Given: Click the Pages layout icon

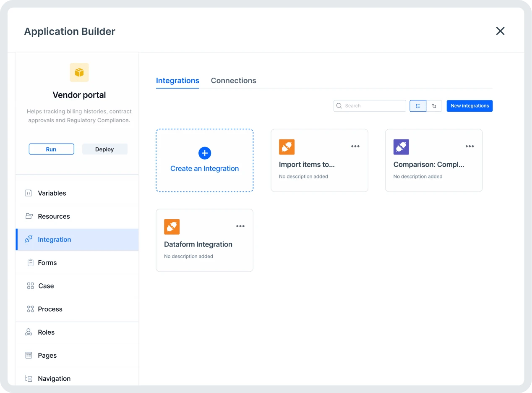Looking at the screenshot, I should [x=29, y=355].
